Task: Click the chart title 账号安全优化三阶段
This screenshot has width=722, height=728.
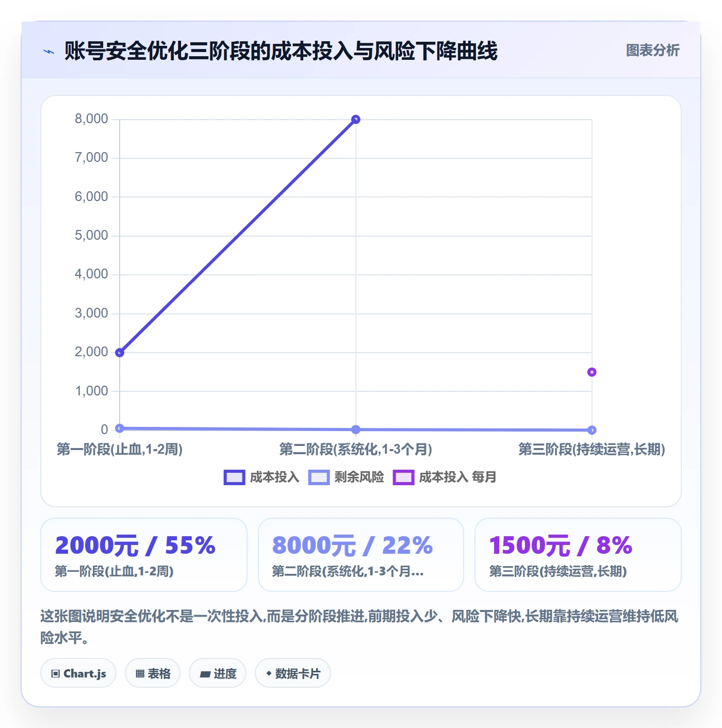Action: pyautogui.click(x=281, y=51)
